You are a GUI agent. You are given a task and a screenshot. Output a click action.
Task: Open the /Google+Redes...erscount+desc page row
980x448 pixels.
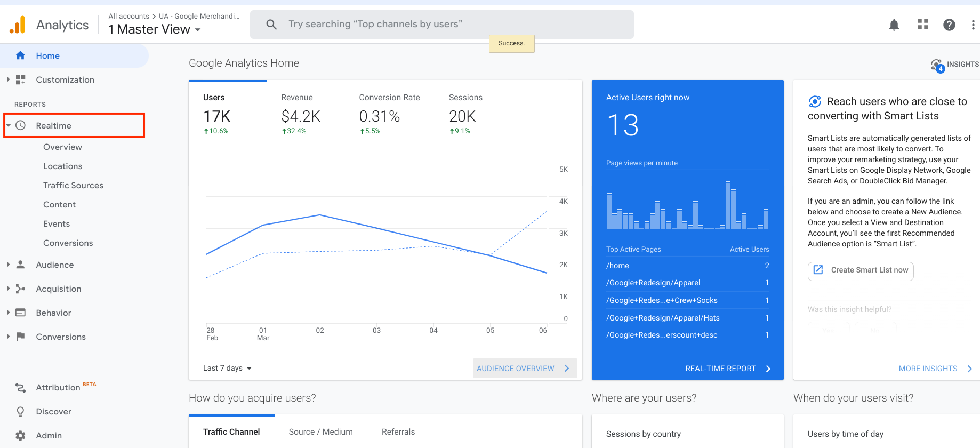click(688, 335)
